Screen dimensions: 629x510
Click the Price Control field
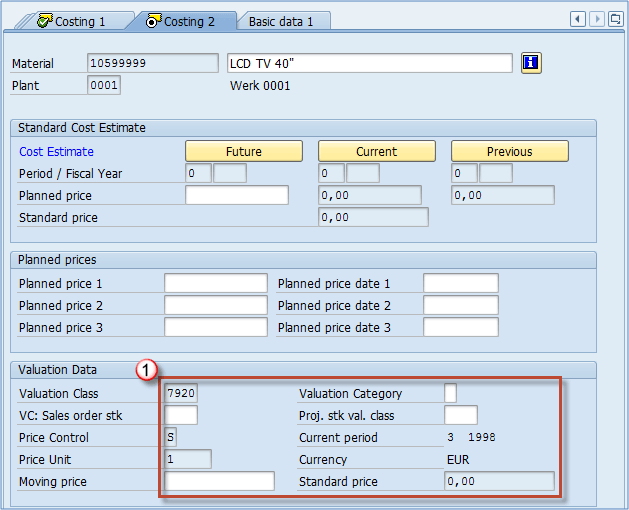(170, 437)
